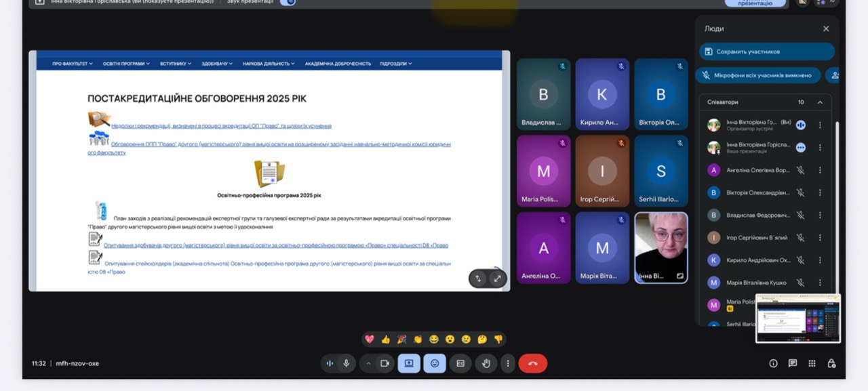The height and width of the screenshot is (391, 868).
Task: Send the sad face reaction
Action: pos(466,339)
